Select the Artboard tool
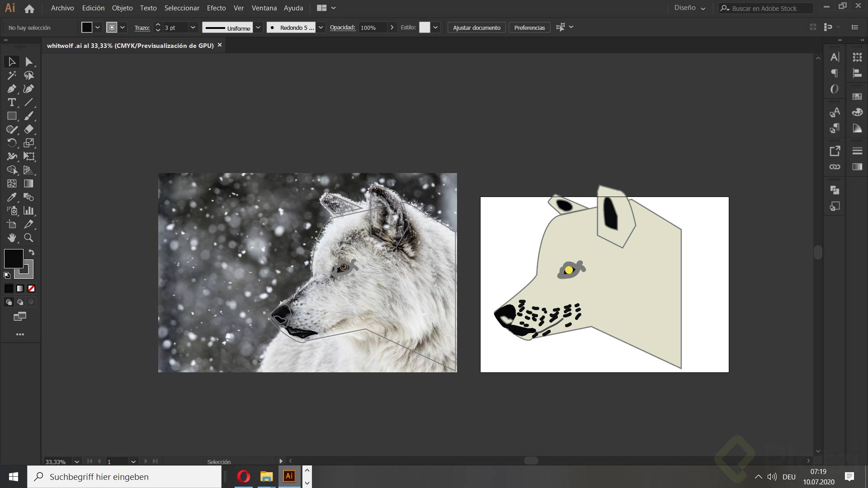 point(12,224)
